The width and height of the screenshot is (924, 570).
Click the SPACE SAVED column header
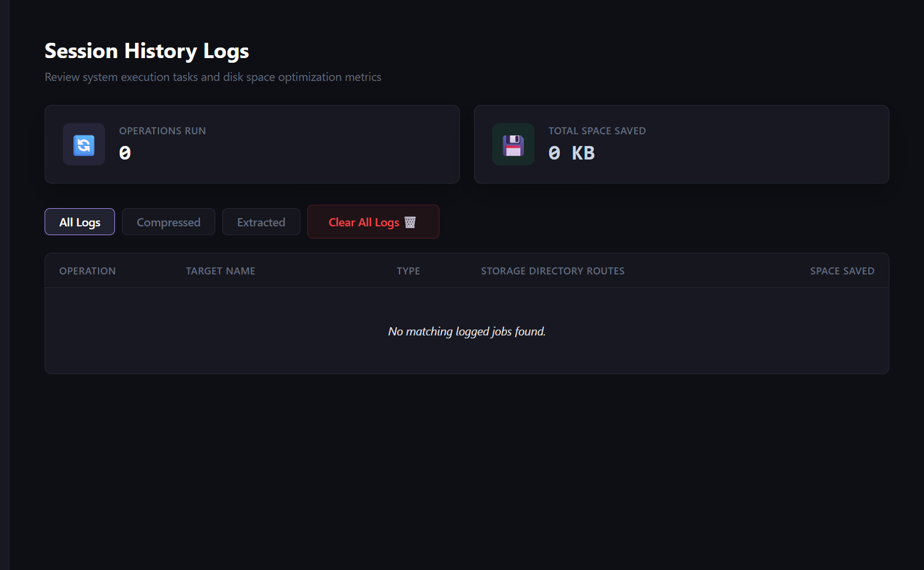pos(842,271)
